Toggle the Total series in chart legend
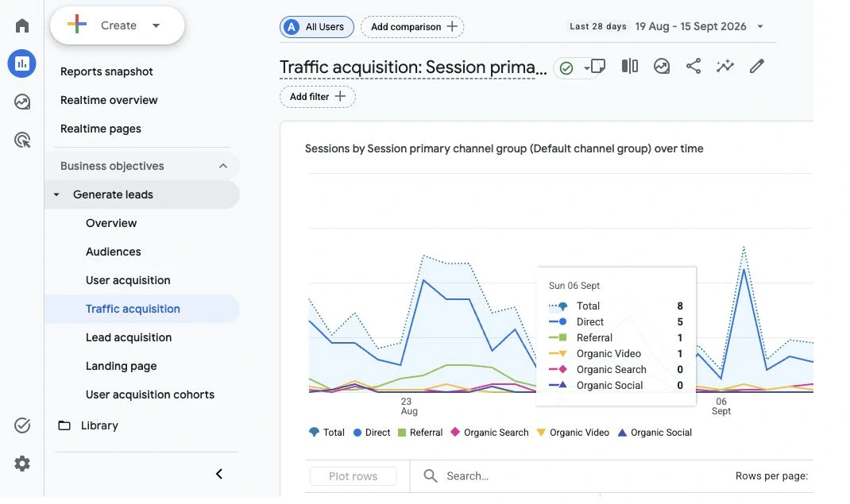850x504 pixels. click(326, 433)
